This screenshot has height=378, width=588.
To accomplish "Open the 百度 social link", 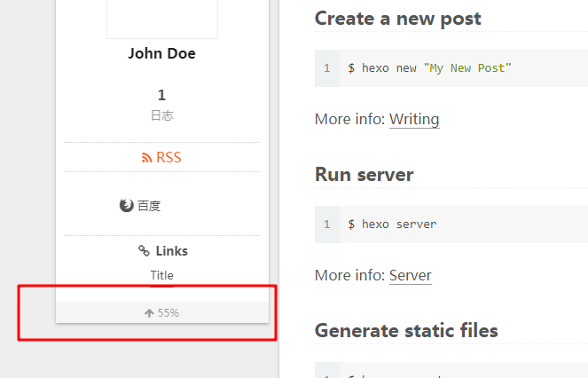I will click(140, 206).
